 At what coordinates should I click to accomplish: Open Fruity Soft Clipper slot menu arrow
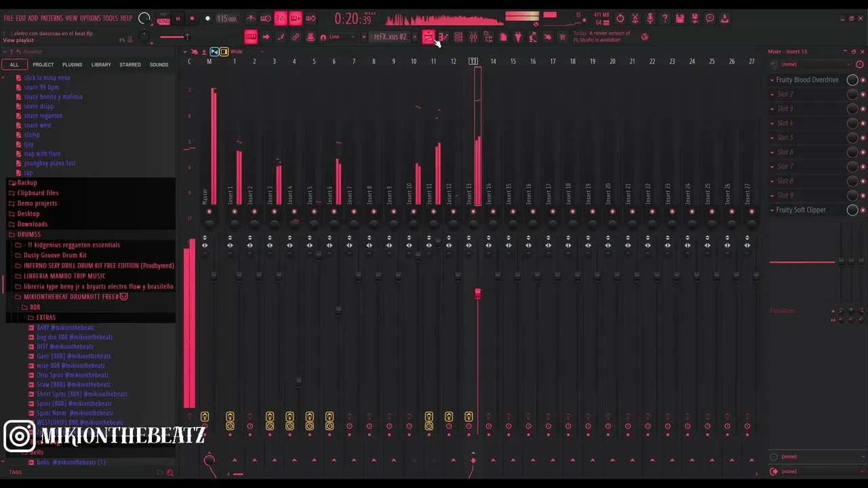point(772,210)
